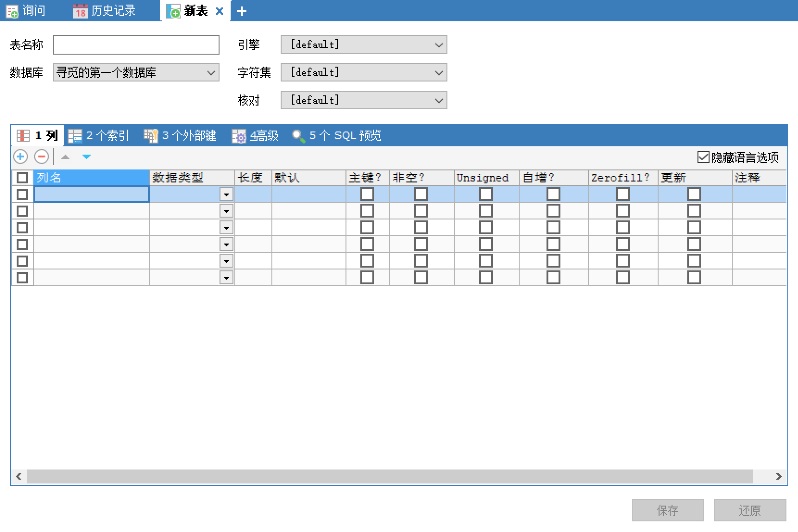This screenshot has height=532, width=798.
Task: Click the move column up arrow
Action: pyautogui.click(x=65, y=157)
